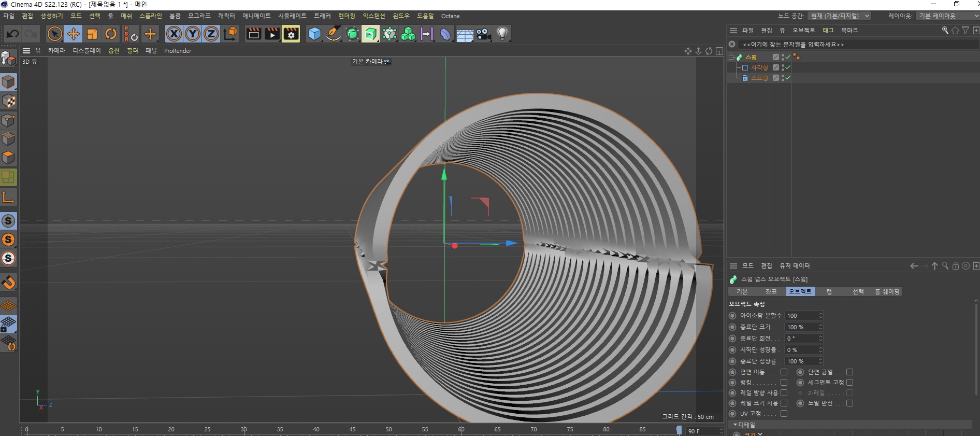Open the 레이아웃 dropdown
Viewport: 980px width, 436px height.
click(x=948, y=16)
